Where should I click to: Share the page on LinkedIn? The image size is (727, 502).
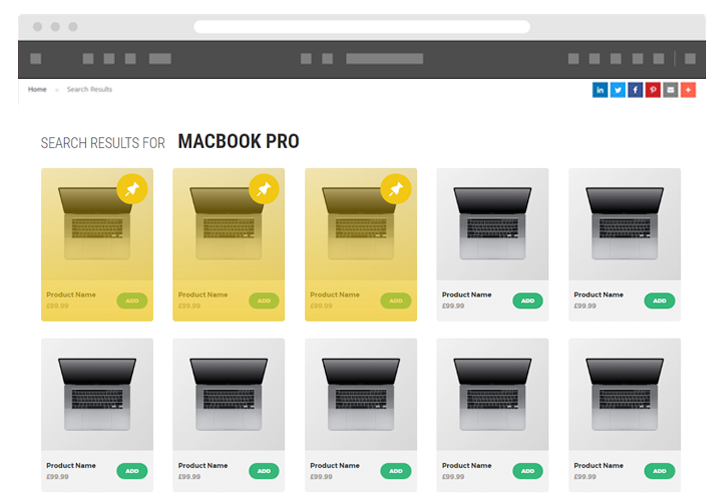[x=599, y=90]
